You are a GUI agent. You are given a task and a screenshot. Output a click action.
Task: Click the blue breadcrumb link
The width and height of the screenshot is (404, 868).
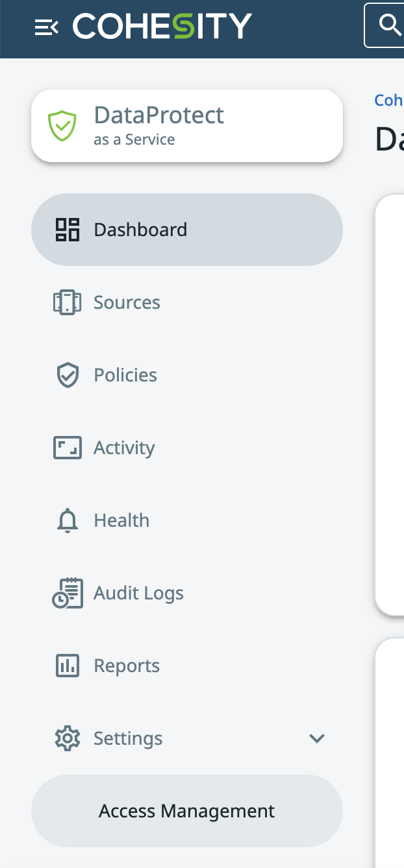click(390, 100)
